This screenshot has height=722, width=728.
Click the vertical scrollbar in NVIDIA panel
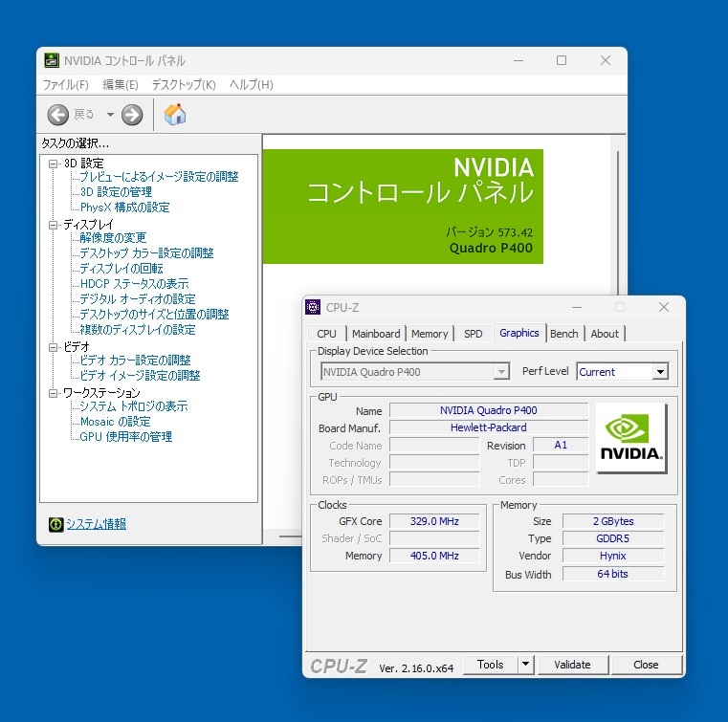point(618,223)
